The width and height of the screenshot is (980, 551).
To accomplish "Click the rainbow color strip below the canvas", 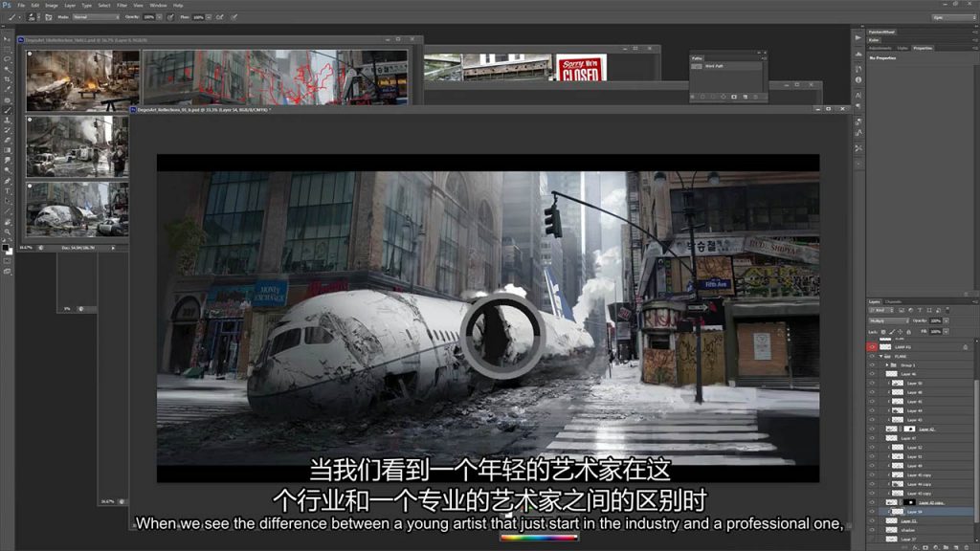I will tap(539, 537).
